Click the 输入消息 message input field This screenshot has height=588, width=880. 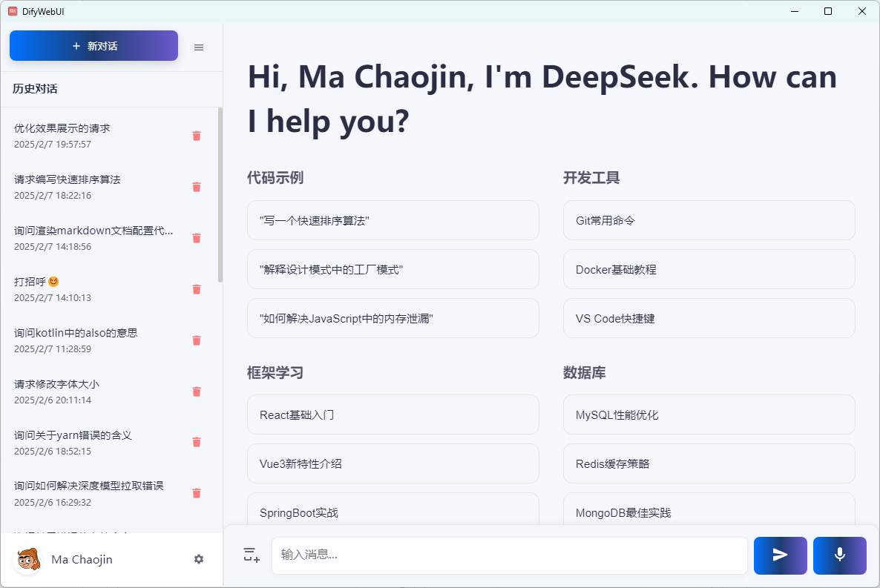click(510, 555)
